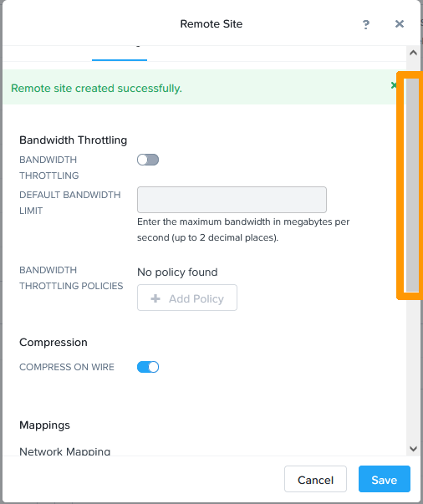
Task: Click the Network Mapping label
Action: pyautogui.click(x=65, y=451)
